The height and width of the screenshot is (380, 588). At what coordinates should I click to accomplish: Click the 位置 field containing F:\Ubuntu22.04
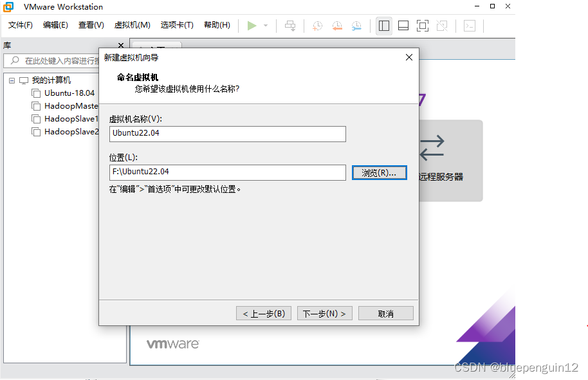228,172
